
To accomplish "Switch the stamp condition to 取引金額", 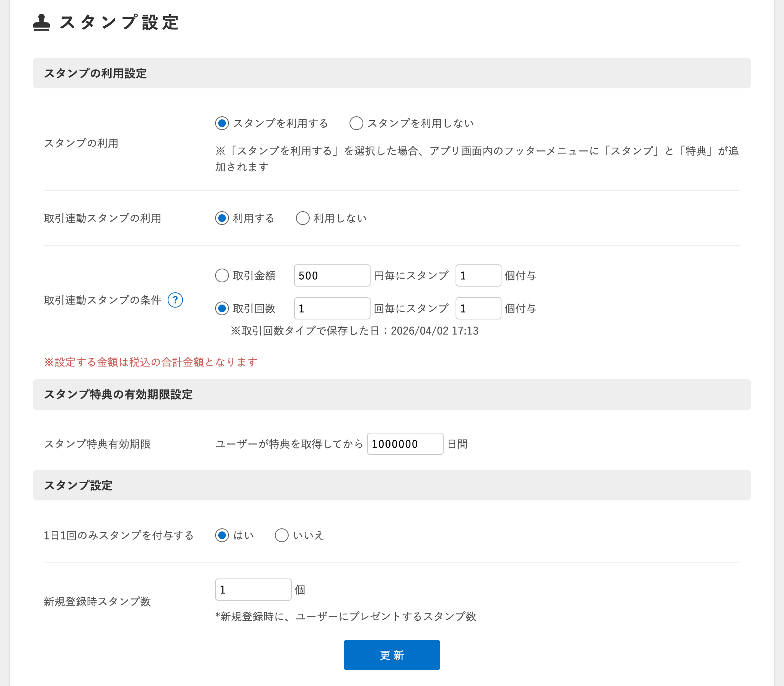I will (221, 275).
